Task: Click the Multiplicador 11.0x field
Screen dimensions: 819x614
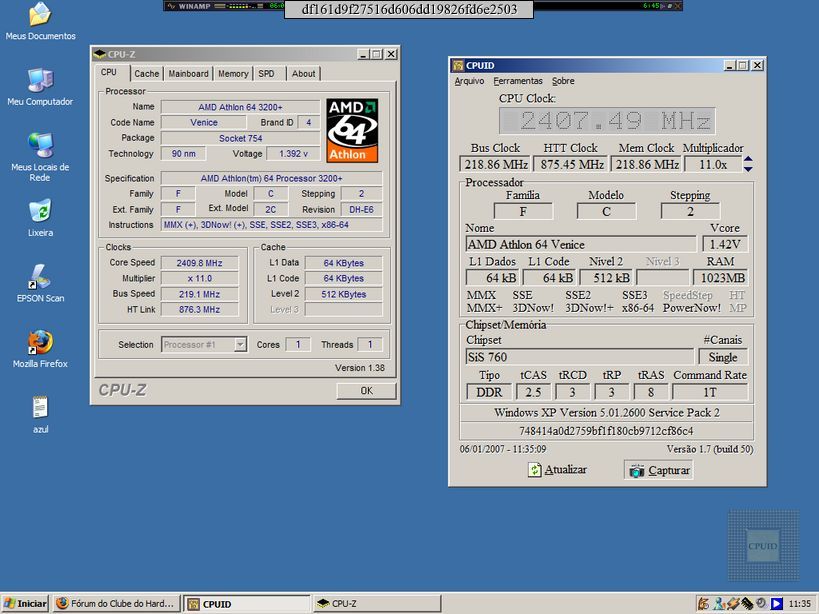Action: [x=713, y=164]
